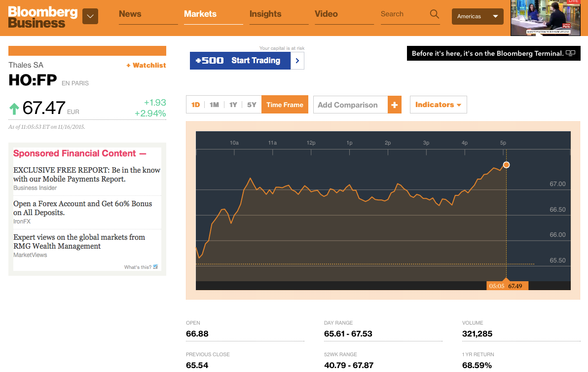Viewport: 588px width, 372px height.
Task: Click the orange plus icon beside Add Comparison
Action: pyautogui.click(x=394, y=105)
